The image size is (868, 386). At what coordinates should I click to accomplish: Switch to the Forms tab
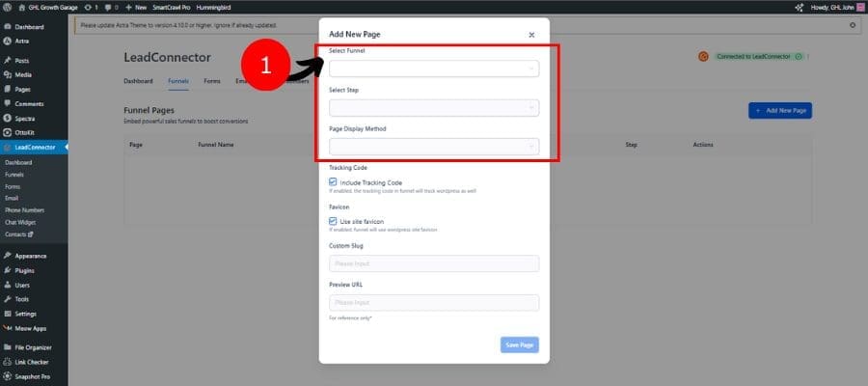tap(212, 81)
